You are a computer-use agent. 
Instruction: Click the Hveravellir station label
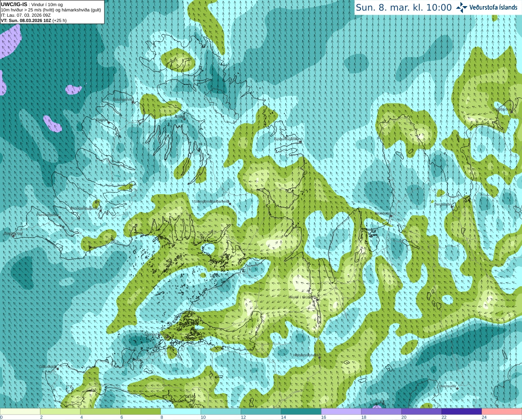tap(448, 386)
